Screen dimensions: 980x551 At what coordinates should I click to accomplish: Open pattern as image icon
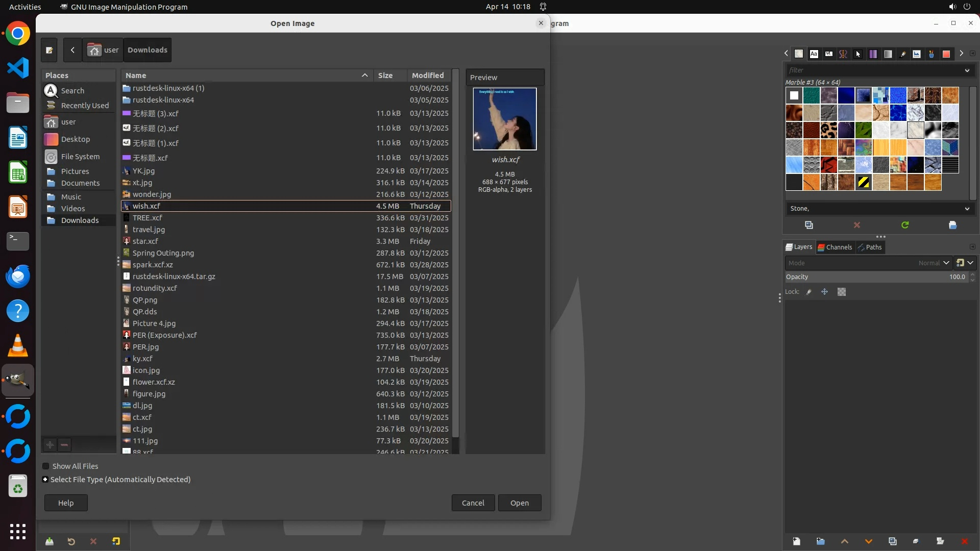pos(952,225)
